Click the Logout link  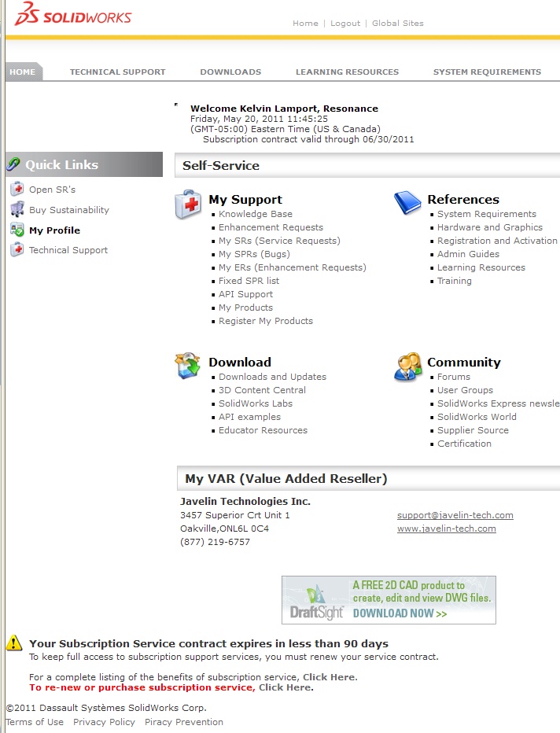(x=345, y=24)
